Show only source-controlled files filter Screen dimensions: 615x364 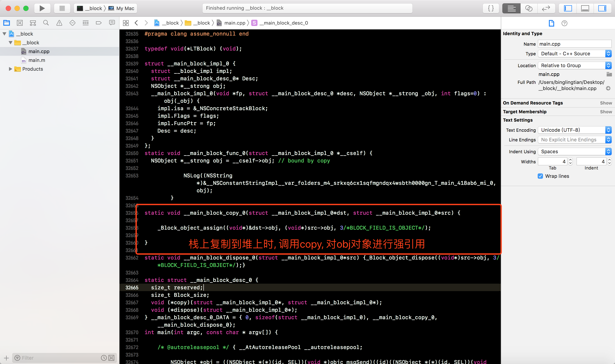[x=111, y=358]
